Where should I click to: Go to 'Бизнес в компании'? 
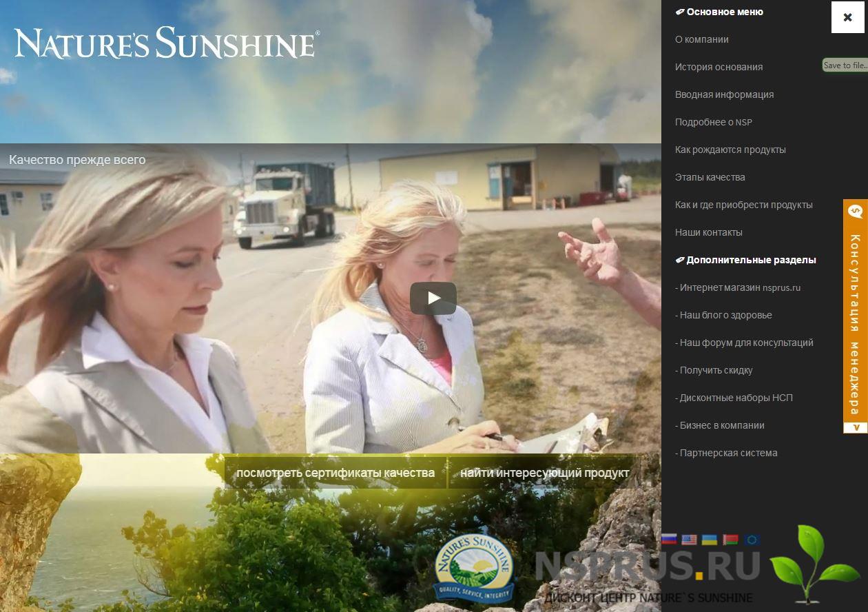(x=720, y=425)
